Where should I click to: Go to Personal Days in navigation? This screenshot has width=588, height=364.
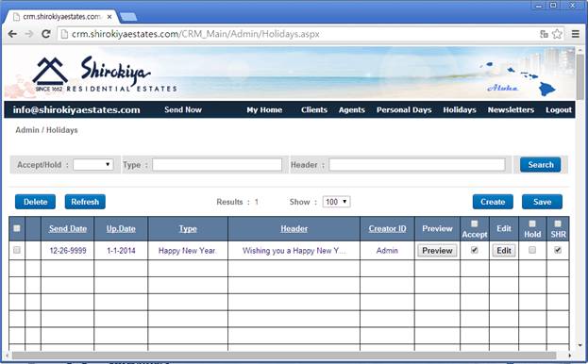tap(404, 109)
